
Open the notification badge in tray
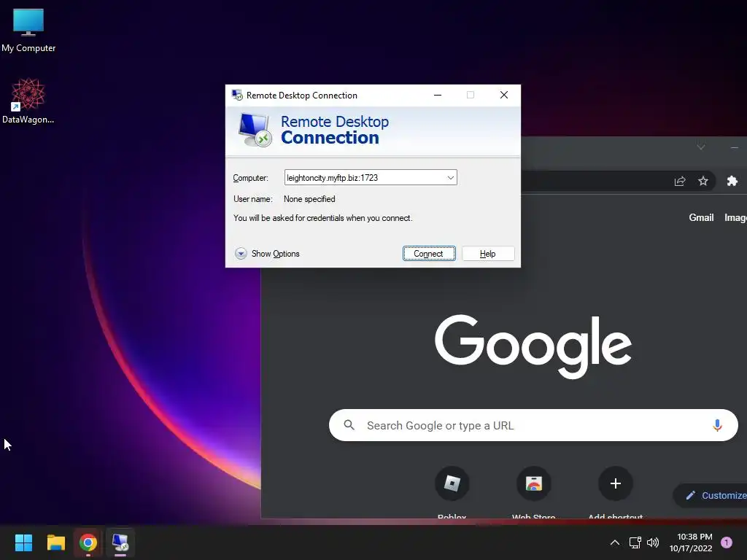(727, 542)
